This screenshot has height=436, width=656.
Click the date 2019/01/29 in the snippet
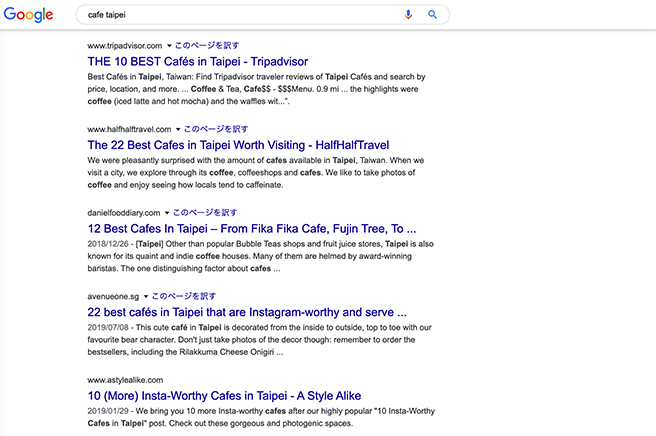tap(108, 411)
